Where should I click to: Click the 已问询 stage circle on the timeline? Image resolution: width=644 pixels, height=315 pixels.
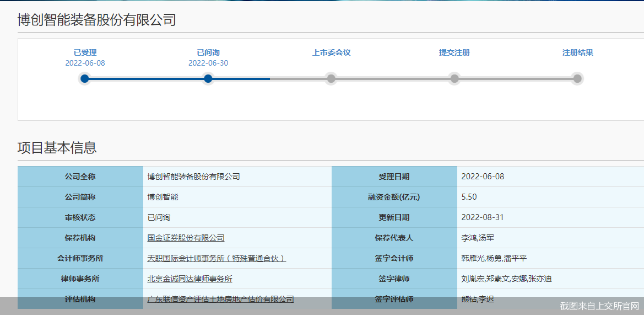point(208,78)
